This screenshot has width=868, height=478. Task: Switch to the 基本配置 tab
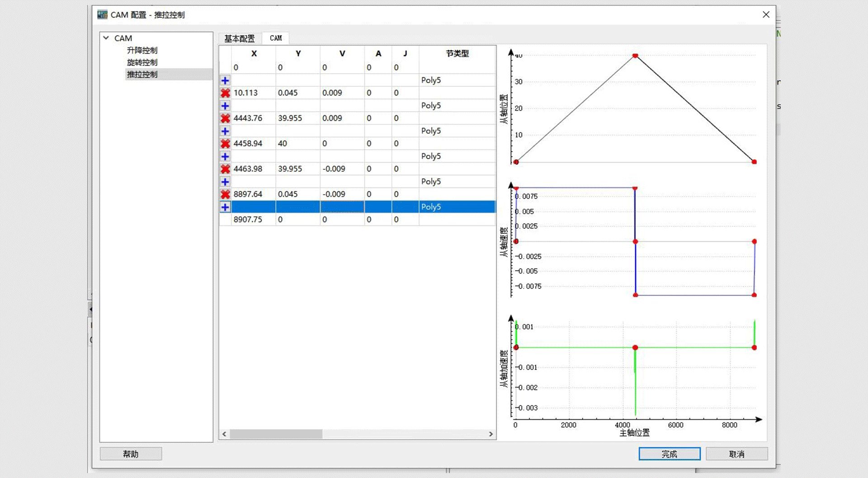[x=240, y=38]
